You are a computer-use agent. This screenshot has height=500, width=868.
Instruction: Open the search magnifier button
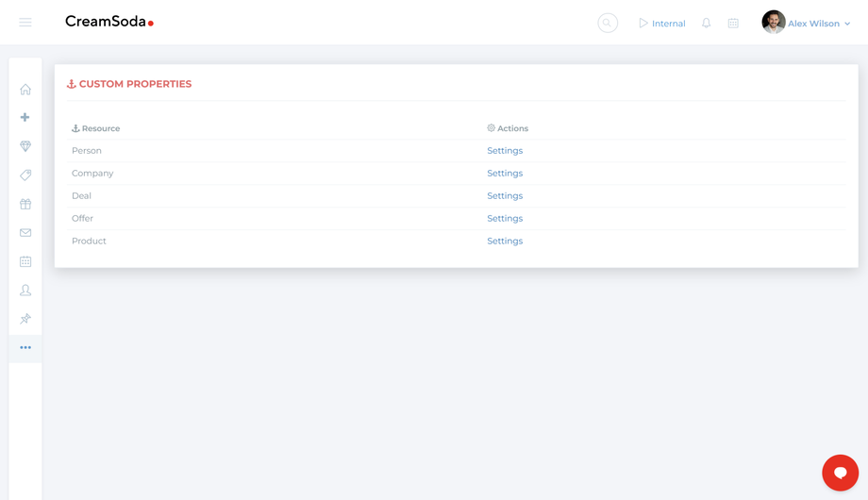[608, 24]
